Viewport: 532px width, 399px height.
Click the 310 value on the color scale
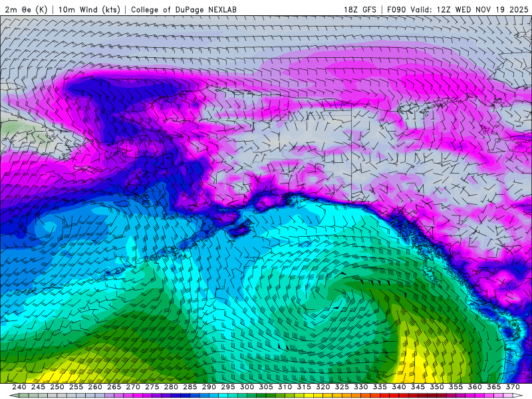285,387
